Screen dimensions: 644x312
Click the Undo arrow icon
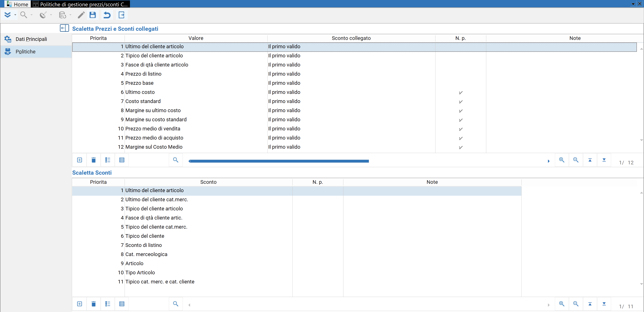(x=107, y=15)
